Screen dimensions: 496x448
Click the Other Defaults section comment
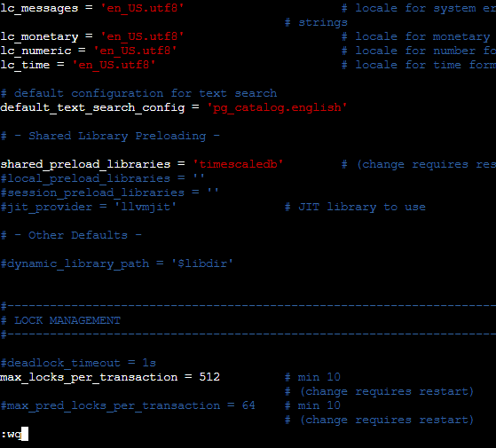click(x=71, y=236)
